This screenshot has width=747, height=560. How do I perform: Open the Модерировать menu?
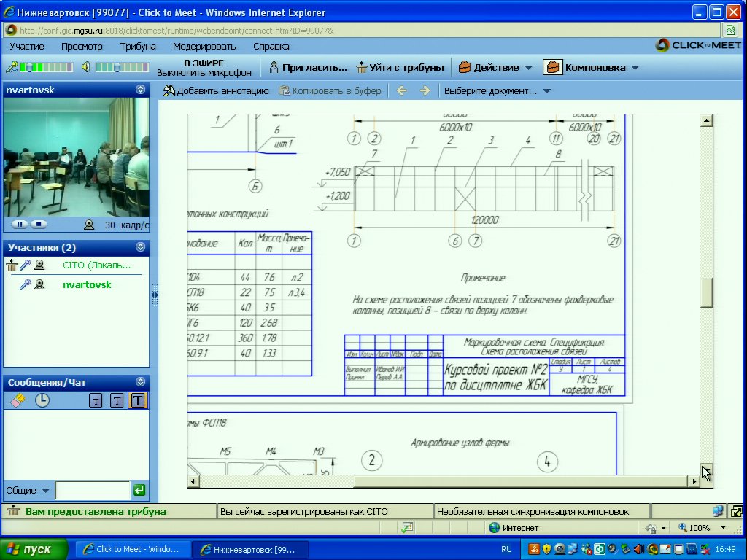[204, 46]
